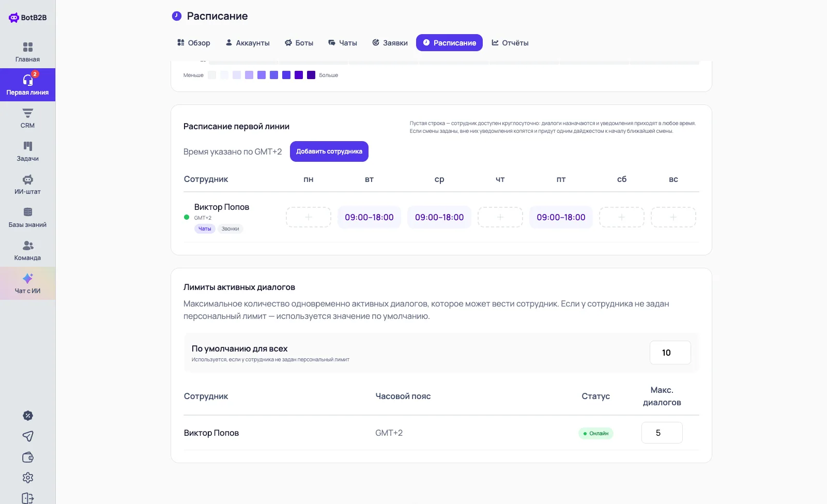The width and height of the screenshot is (827, 504).
Task: Switch to the Отчёты tab
Action: (510, 43)
